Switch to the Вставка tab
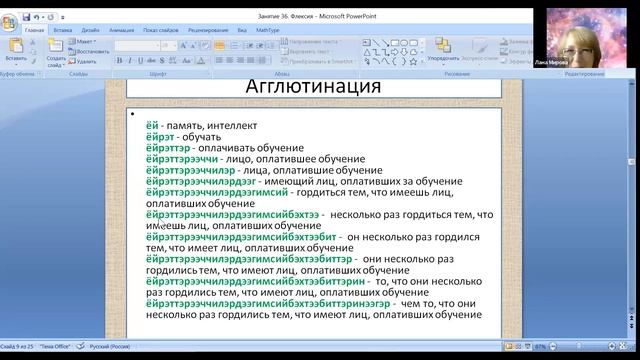The image size is (640, 360). (62, 30)
